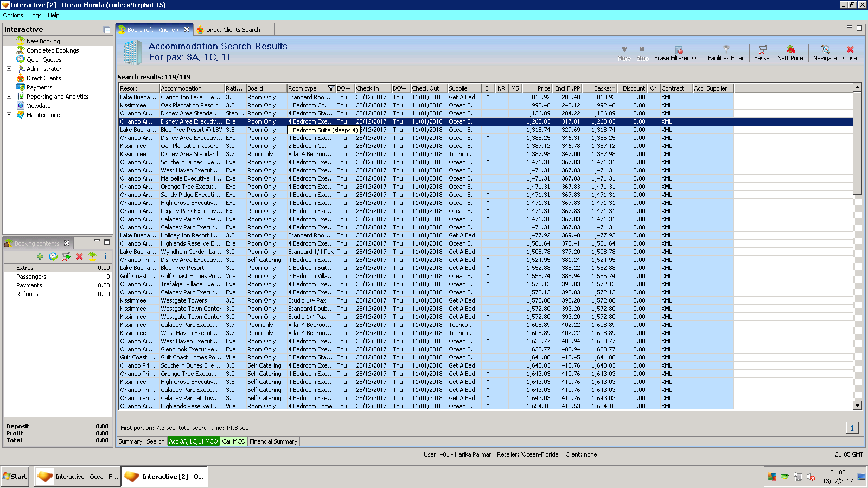Expand the Maintenance tree node

(x=9, y=115)
